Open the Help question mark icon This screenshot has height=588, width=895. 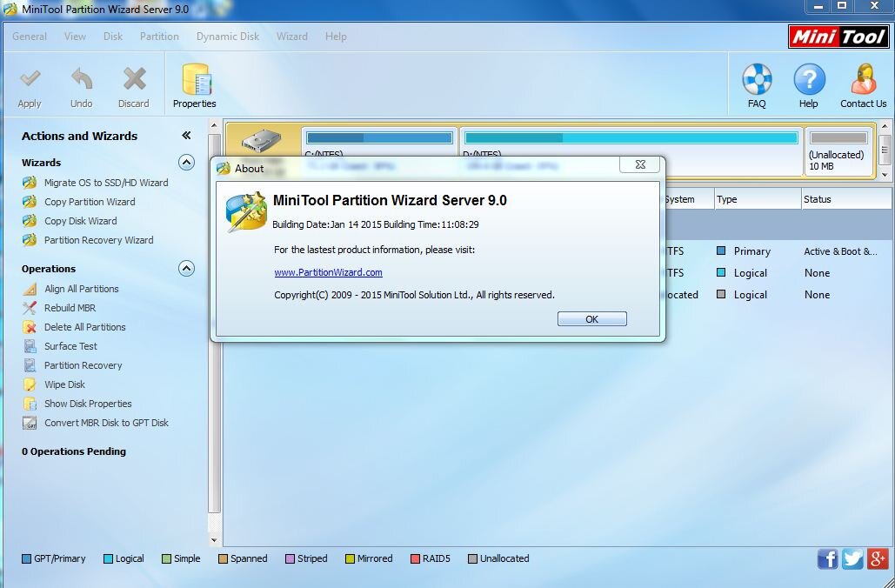[809, 79]
